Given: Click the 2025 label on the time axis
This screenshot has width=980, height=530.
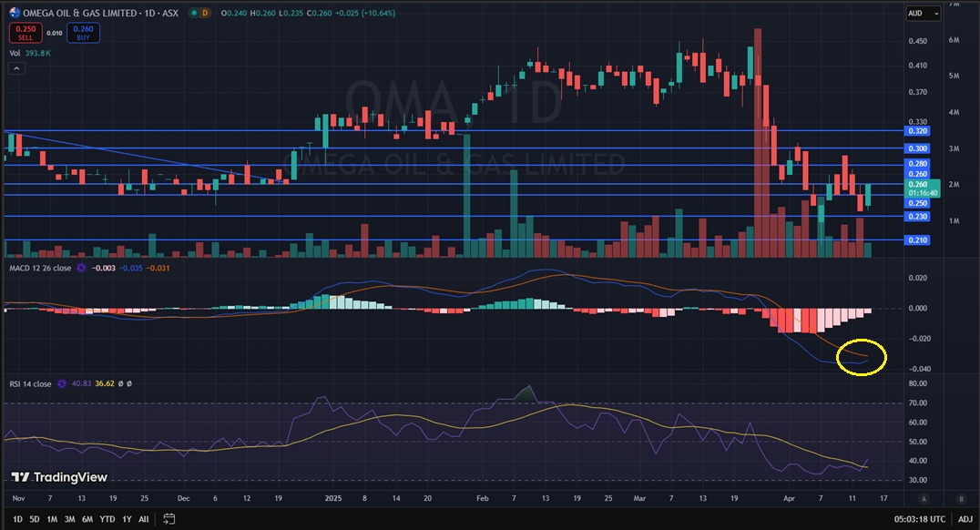Looking at the screenshot, I should 333,499.
